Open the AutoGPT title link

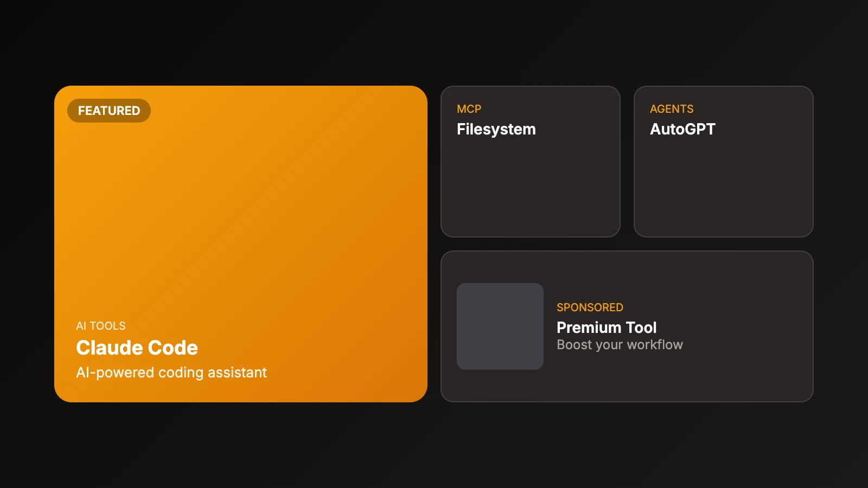coord(682,129)
